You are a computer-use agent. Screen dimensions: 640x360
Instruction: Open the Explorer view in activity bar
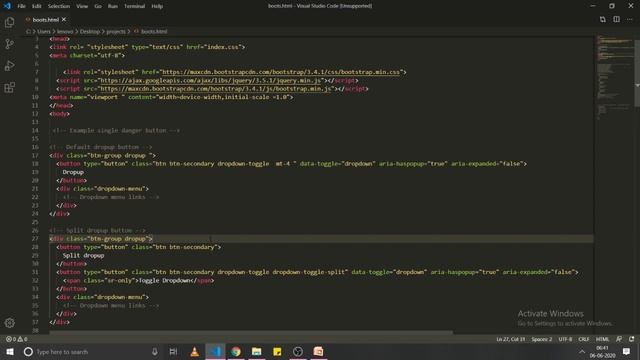tap(9, 22)
